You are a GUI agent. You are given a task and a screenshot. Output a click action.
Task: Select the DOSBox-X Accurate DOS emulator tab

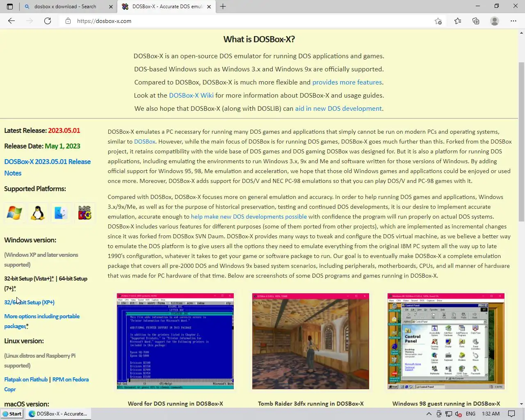pos(167,7)
